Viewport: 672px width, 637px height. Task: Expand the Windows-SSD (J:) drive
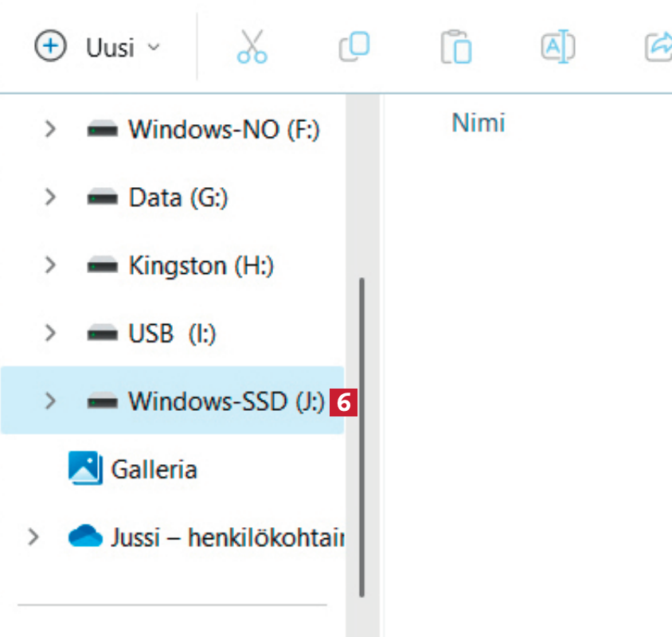pyautogui.click(x=50, y=401)
